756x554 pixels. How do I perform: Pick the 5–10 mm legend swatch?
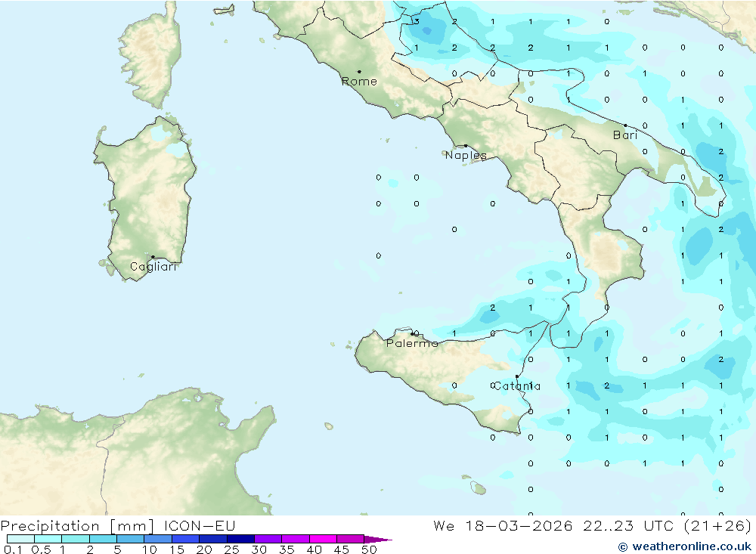pyautogui.click(x=131, y=539)
